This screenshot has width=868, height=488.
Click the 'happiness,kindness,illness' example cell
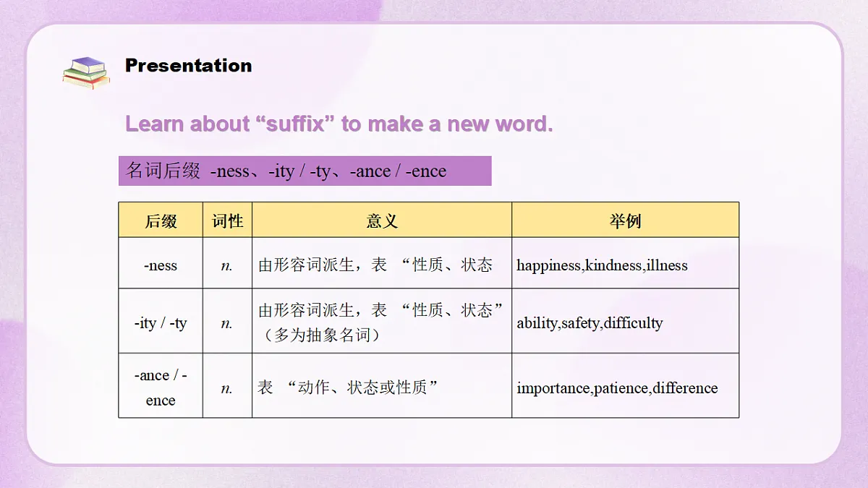pos(626,264)
